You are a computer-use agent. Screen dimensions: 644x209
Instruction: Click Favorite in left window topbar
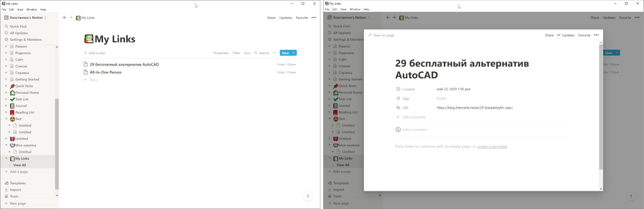[x=302, y=18]
